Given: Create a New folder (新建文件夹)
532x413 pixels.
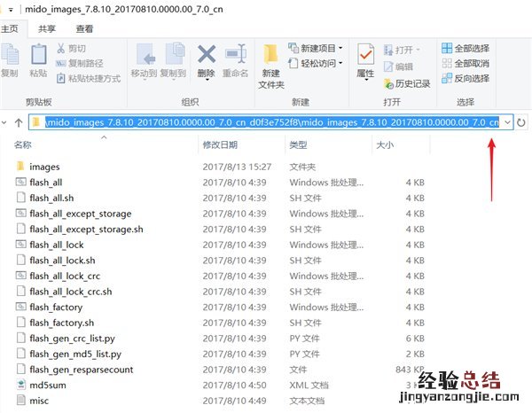Looking at the screenshot, I should point(271,66).
